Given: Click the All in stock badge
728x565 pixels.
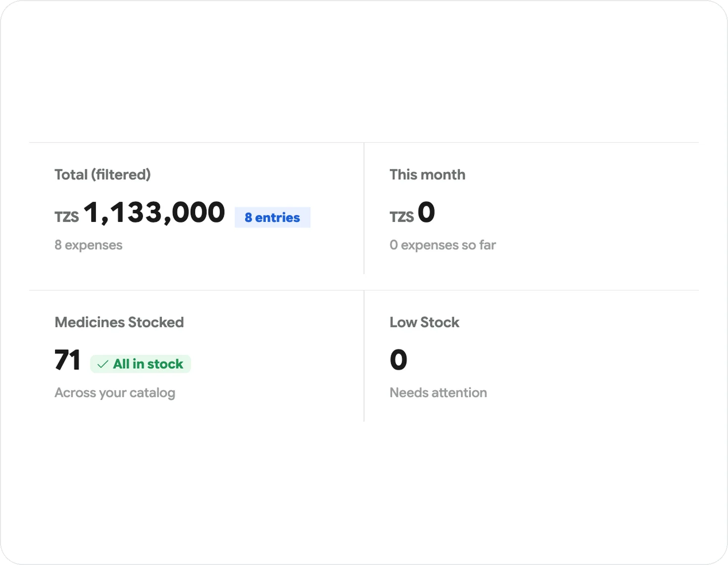Looking at the screenshot, I should click(140, 364).
